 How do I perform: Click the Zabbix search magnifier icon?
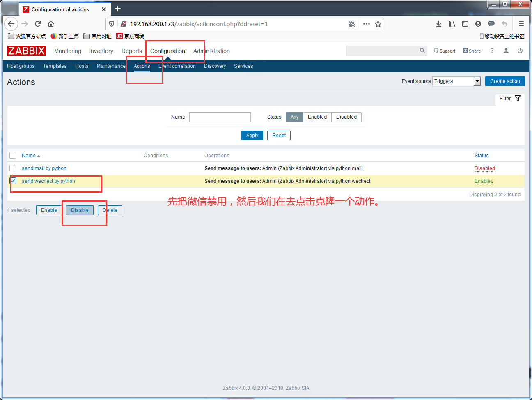coord(422,51)
